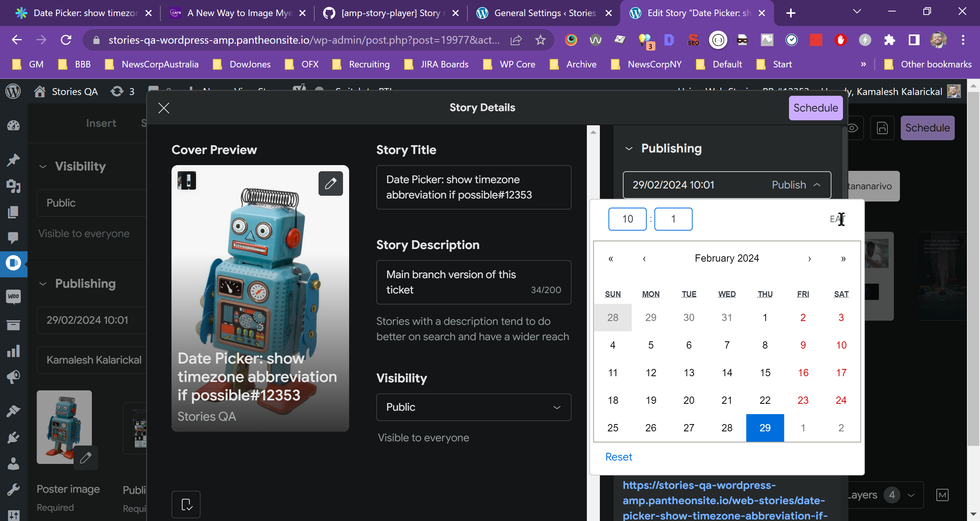
Task: Open the Media sidebar icon
Action: pos(13,186)
